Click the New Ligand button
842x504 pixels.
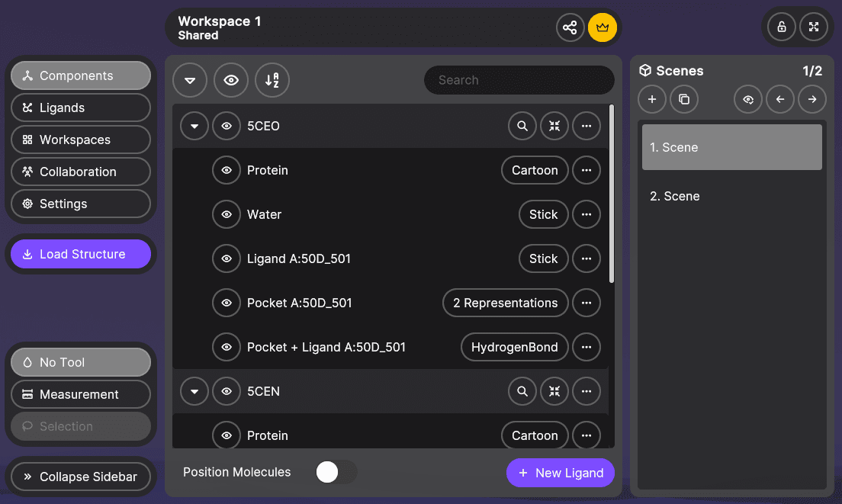pos(561,474)
